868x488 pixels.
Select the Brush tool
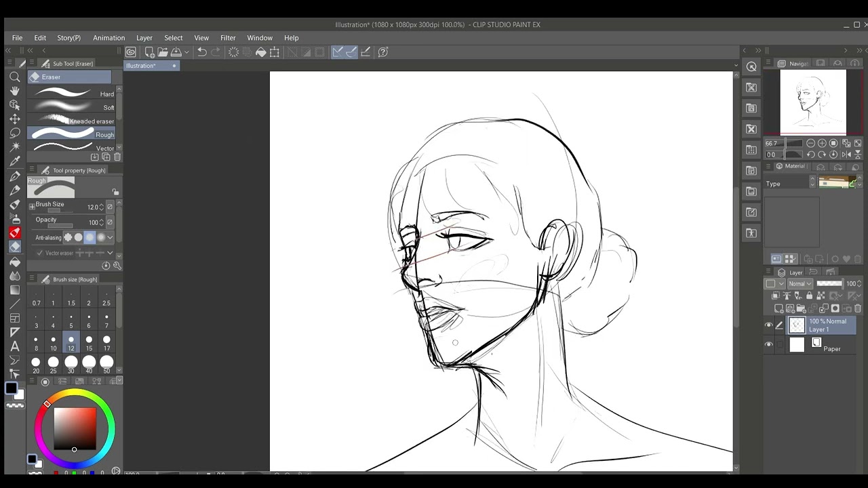tap(15, 205)
